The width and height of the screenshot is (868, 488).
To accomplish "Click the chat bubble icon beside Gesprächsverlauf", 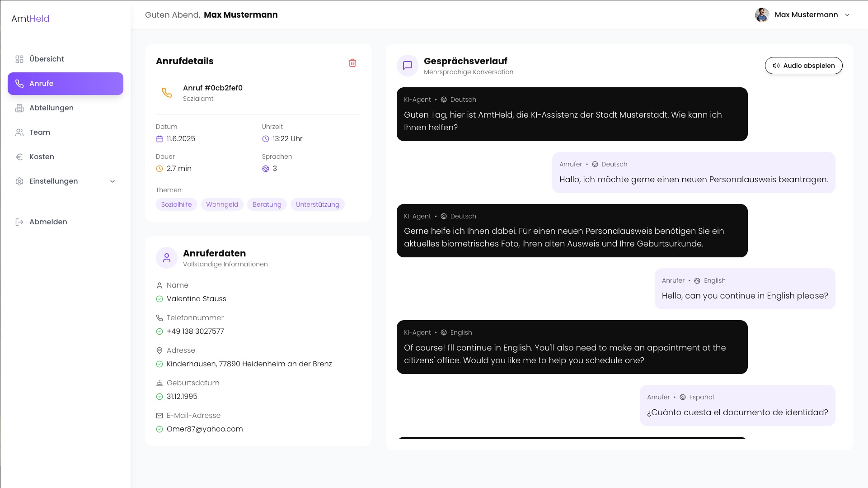I will (408, 66).
